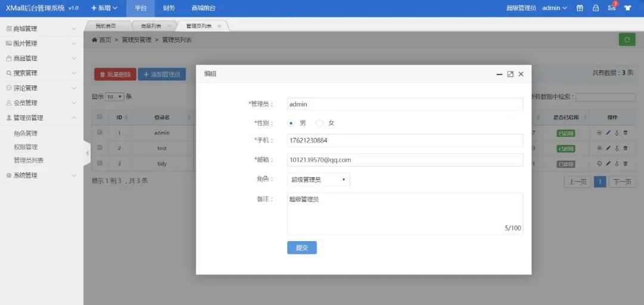Maximize the 编辑 dialog
Viewport: 644px width, 305px height.
tap(510, 74)
